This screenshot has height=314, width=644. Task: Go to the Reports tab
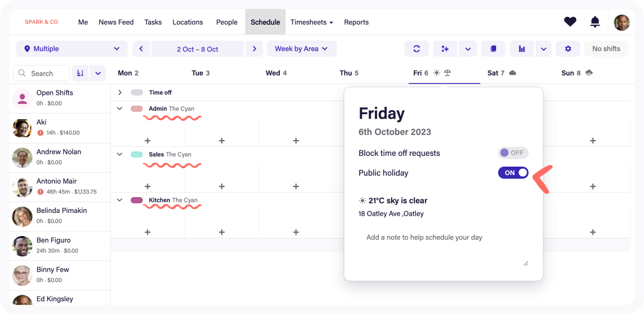click(x=356, y=22)
